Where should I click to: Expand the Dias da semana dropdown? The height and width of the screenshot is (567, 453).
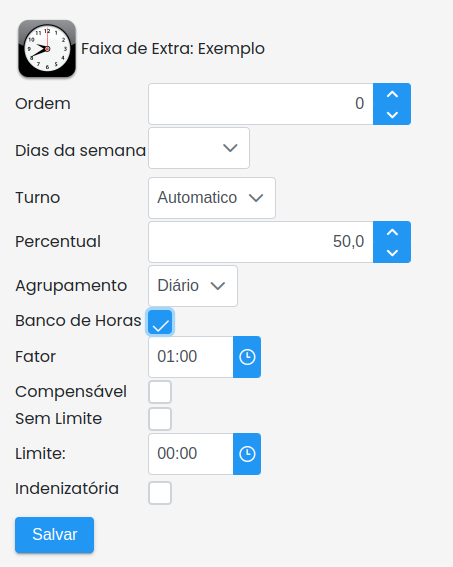coord(199,148)
